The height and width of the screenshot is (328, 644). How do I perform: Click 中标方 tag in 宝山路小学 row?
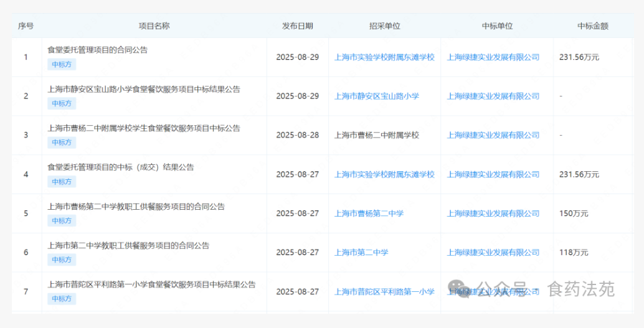(62, 103)
